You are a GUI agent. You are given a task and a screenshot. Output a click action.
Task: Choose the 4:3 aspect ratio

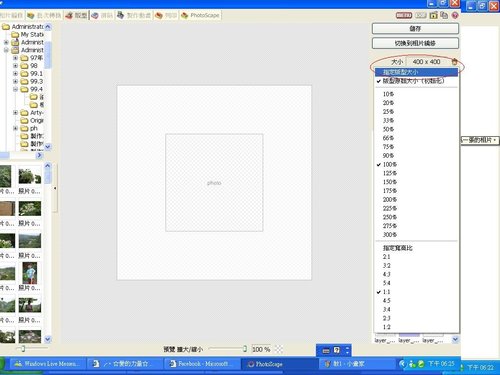click(416, 274)
